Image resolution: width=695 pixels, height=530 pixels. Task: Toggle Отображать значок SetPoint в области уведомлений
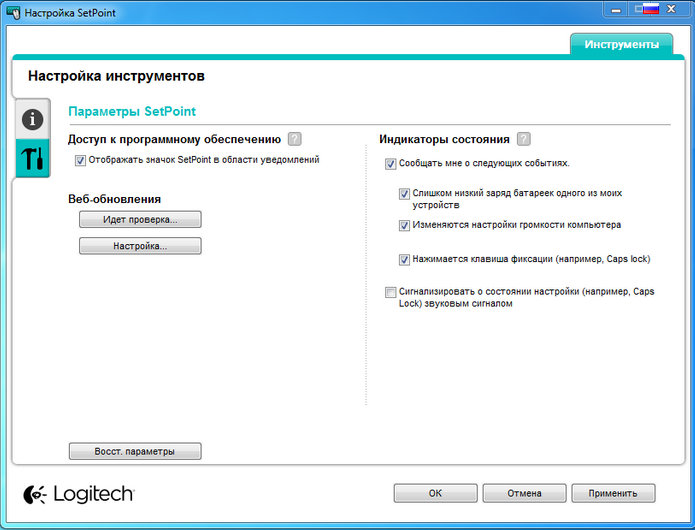pos(80,160)
